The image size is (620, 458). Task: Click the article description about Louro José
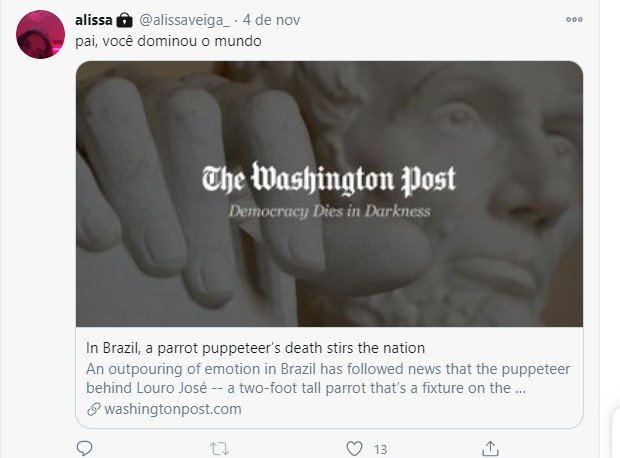328,379
